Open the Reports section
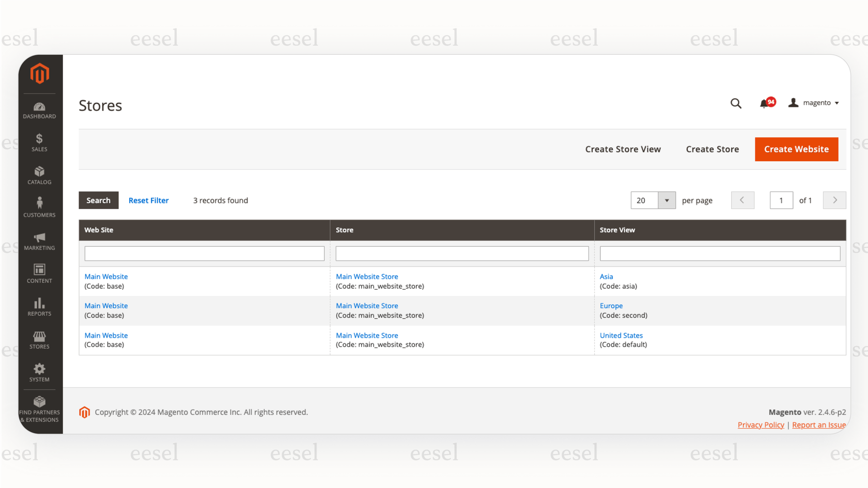The height and width of the screenshot is (488, 868). tap(39, 306)
